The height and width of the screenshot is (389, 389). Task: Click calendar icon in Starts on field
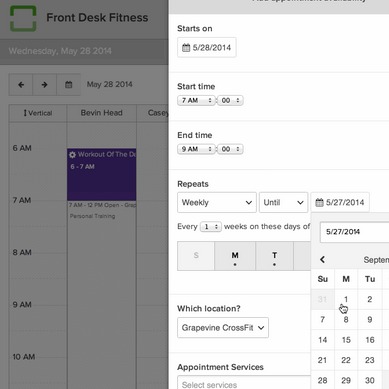(x=186, y=48)
